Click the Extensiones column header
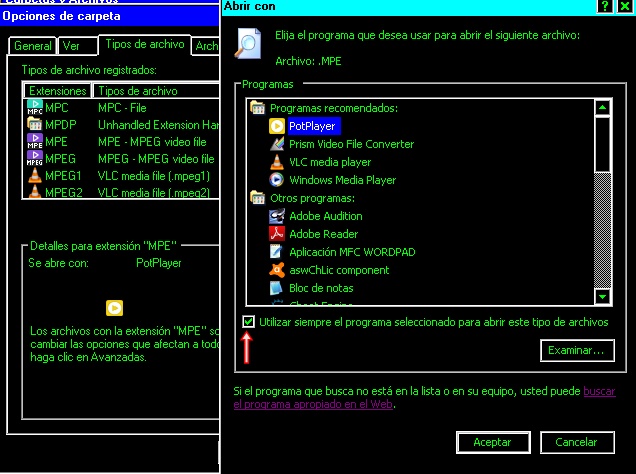Viewport: 636px width, 474px height. [x=58, y=91]
